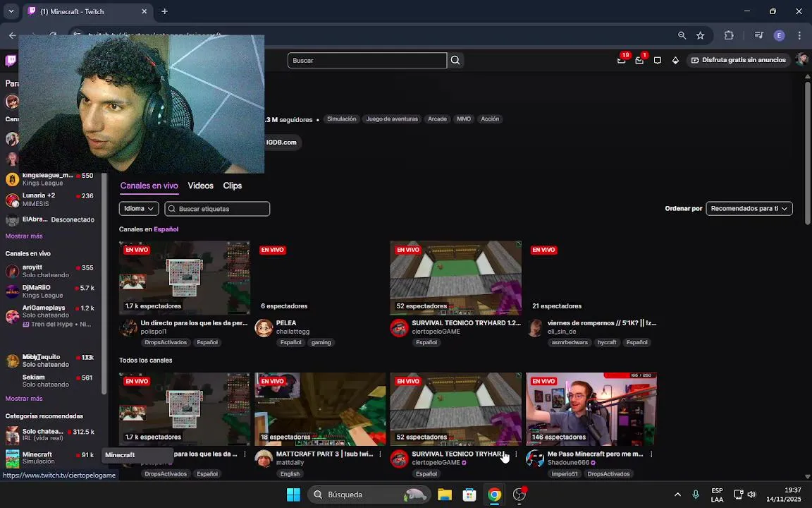Click the Español link in Canales en

tap(166, 229)
